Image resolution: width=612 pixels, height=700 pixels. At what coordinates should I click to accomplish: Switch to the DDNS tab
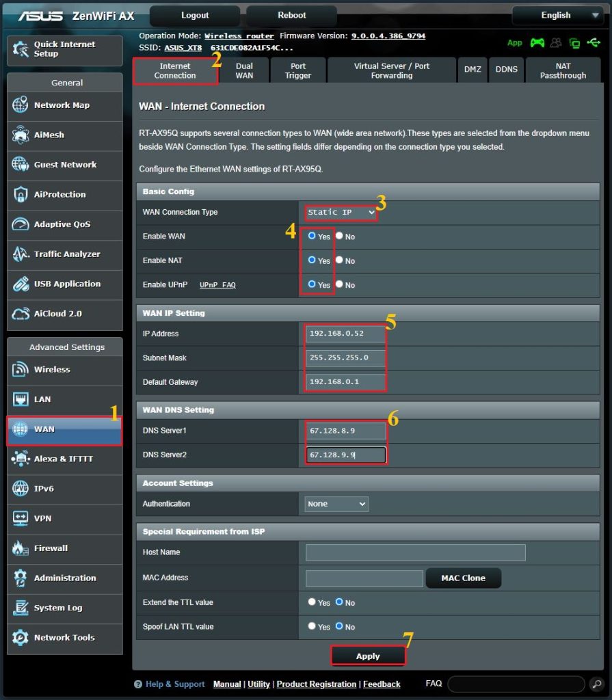pos(506,69)
